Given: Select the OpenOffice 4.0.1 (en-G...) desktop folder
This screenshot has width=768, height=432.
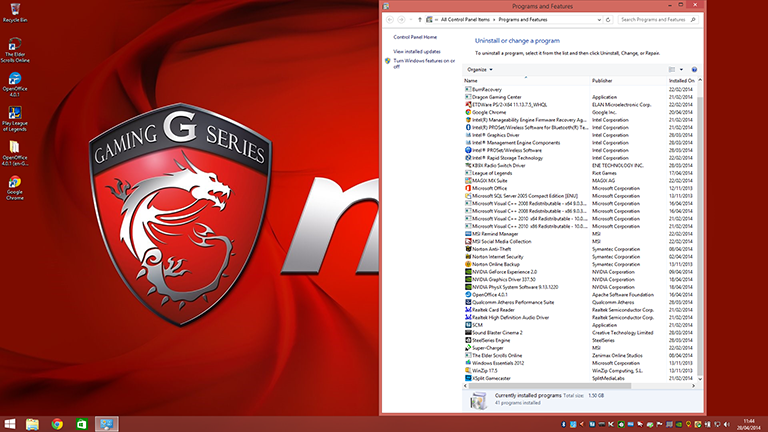Looking at the screenshot, I should tap(15, 153).
